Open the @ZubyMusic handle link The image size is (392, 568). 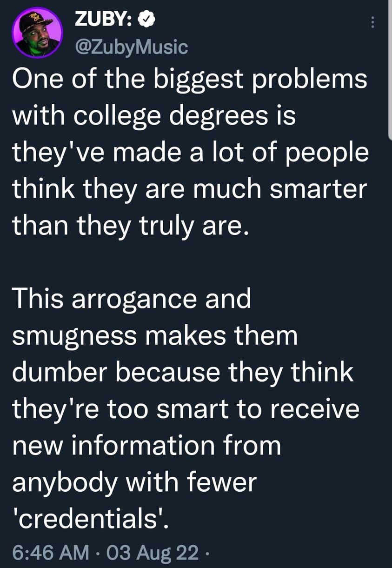point(131,47)
